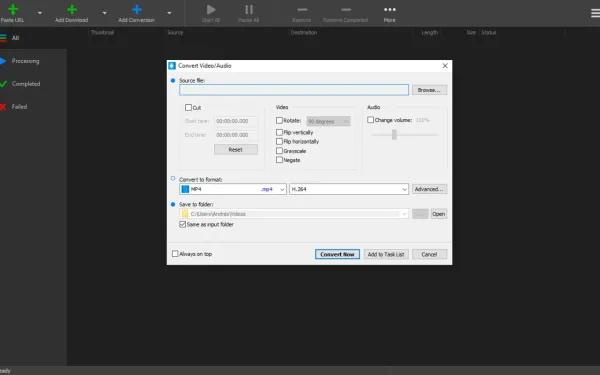Open the Paste URL dropdown arrow
600x375 pixels.
40,13
